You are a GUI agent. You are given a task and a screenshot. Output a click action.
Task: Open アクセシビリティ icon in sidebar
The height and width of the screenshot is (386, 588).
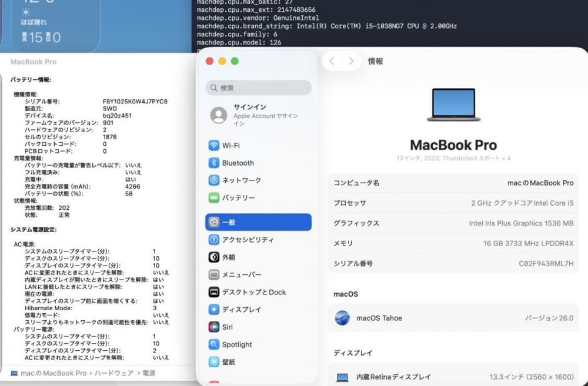(x=214, y=240)
